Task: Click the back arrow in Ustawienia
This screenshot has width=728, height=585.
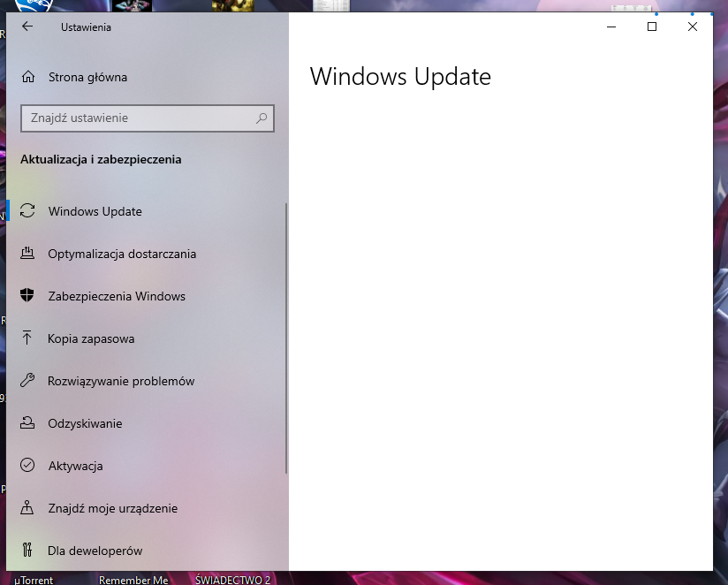Action: click(27, 27)
